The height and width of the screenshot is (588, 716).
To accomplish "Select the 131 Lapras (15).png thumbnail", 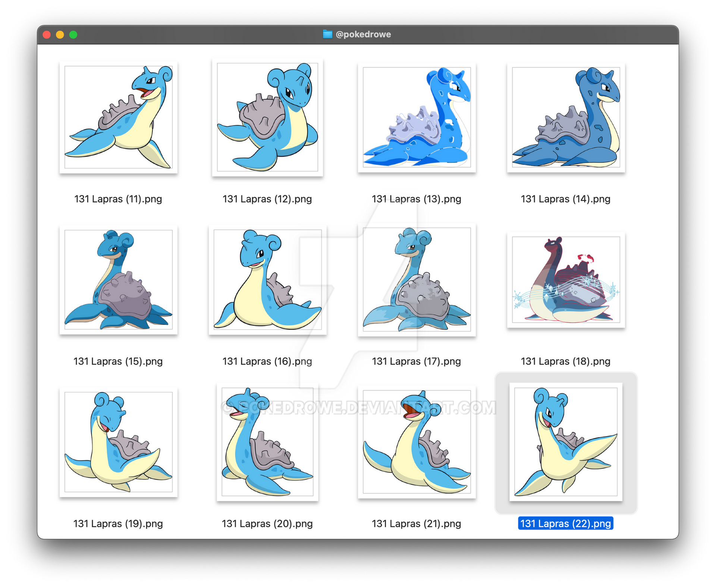I will (x=118, y=279).
